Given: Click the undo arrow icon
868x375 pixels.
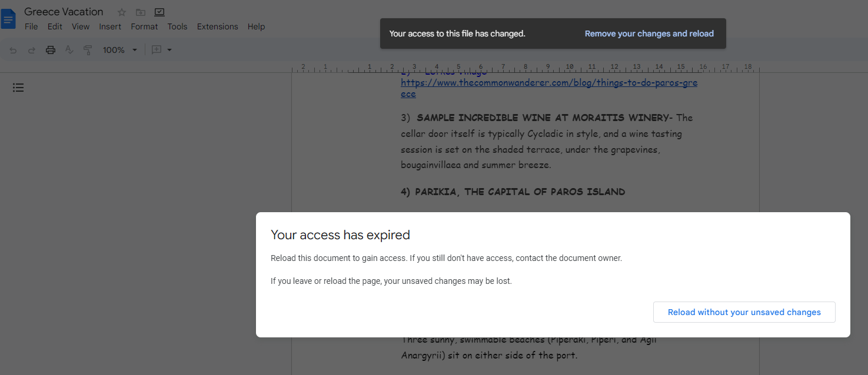Looking at the screenshot, I should coord(13,50).
